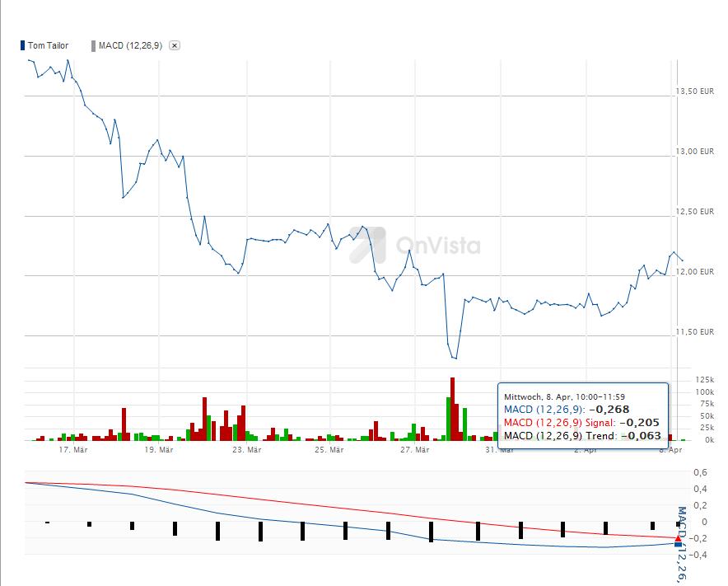
Task: Click the blue MACD line end marker
Action: click(679, 544)
